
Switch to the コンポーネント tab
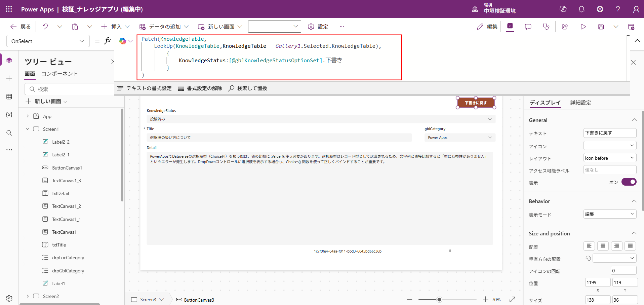coord(59,74)
